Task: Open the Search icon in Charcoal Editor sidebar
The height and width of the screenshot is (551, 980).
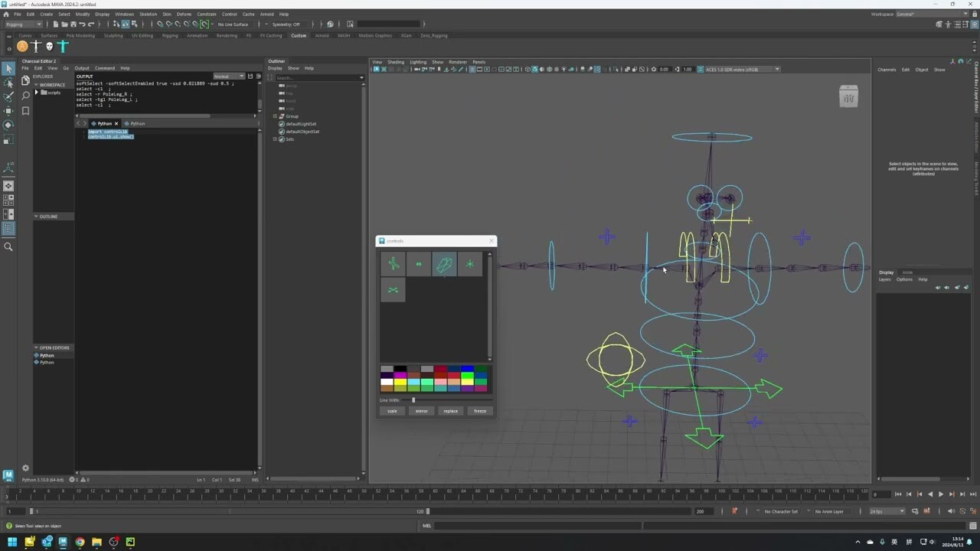Action: pyautogui.click(x=25, y=95)
